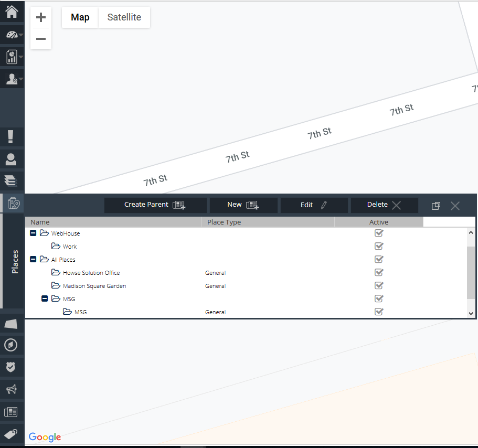
Task: Open the user settings icon
Action: pos(12,79)
